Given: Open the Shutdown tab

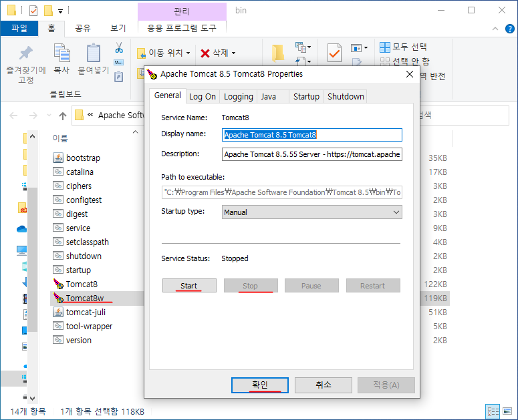Looking at the screenshot, I should [x=346, y=97].
